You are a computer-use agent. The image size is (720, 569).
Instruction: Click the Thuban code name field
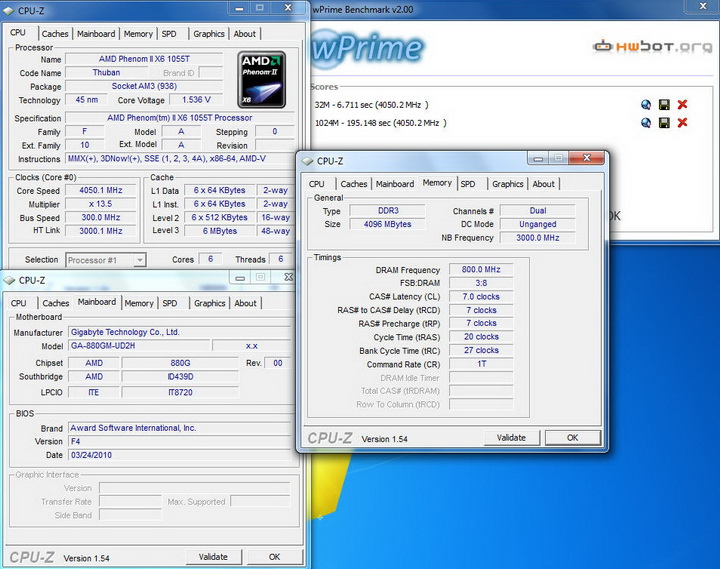coord(107,73)
